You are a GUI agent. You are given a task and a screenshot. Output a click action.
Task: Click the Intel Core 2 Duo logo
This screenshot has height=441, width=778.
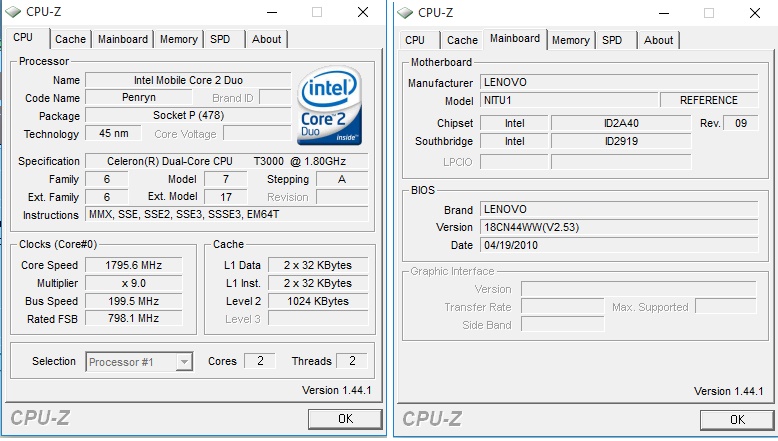pos(329,105)
